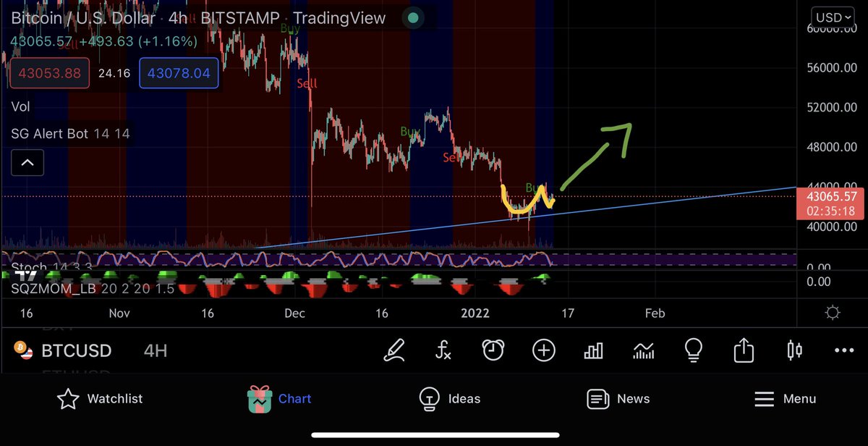Share the chart via share icon
This screenshot has height=446, width=868.
744,350
